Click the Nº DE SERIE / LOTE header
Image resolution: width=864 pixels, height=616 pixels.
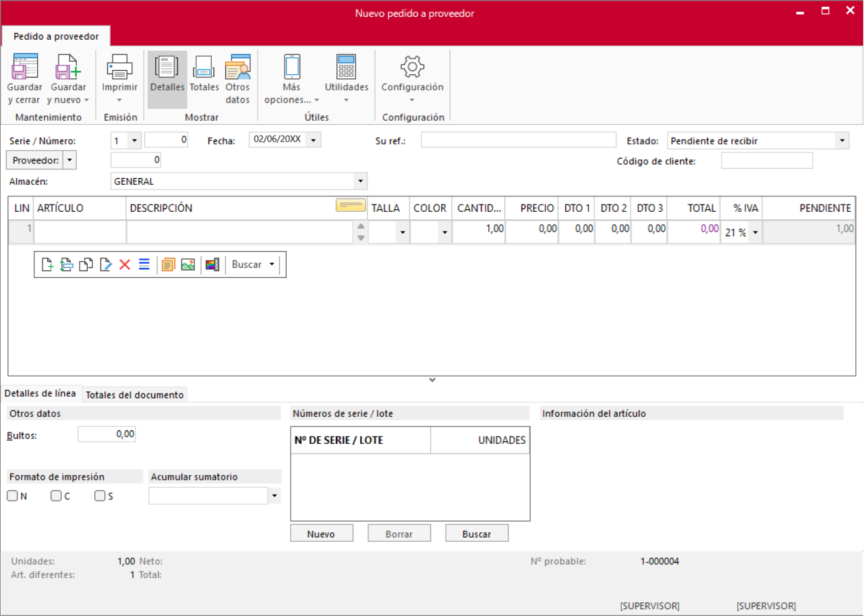[360, 441]
